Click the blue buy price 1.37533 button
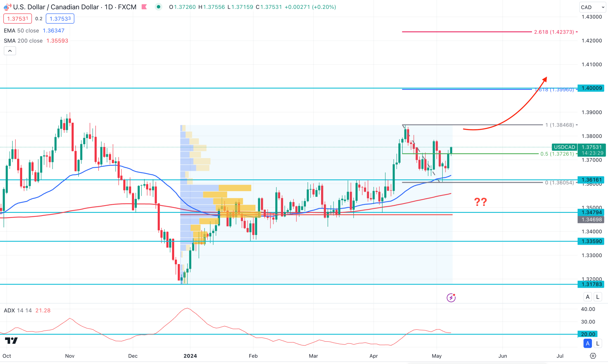 [60, 19]
